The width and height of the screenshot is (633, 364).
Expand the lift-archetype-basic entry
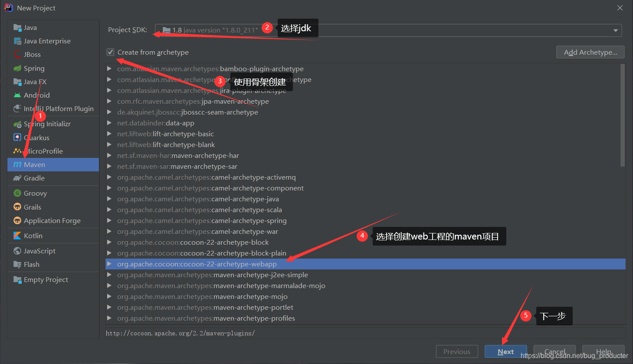click(109, 134)
